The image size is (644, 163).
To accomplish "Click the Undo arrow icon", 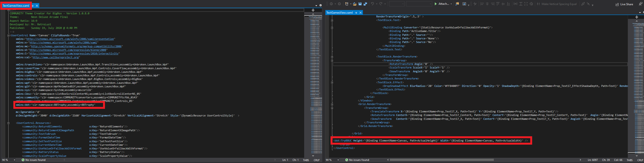I will click(x=372, y=4).
